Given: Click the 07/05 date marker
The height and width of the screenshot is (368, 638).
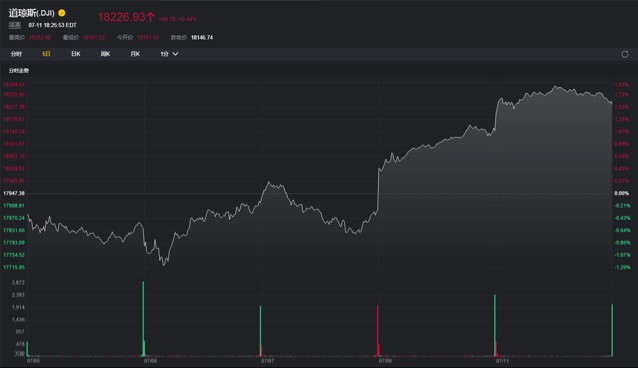Looking at the screenshot, I should 33,361.
